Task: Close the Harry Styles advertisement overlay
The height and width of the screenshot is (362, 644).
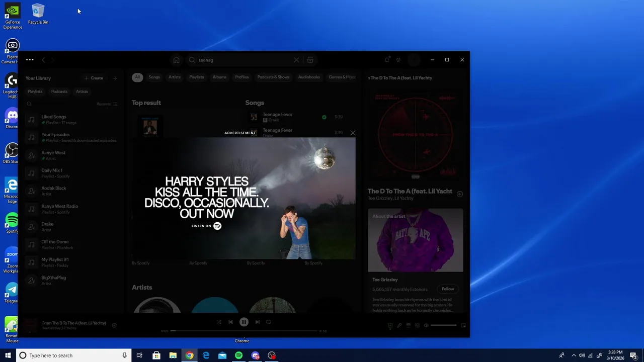Action: pos(353,133)
